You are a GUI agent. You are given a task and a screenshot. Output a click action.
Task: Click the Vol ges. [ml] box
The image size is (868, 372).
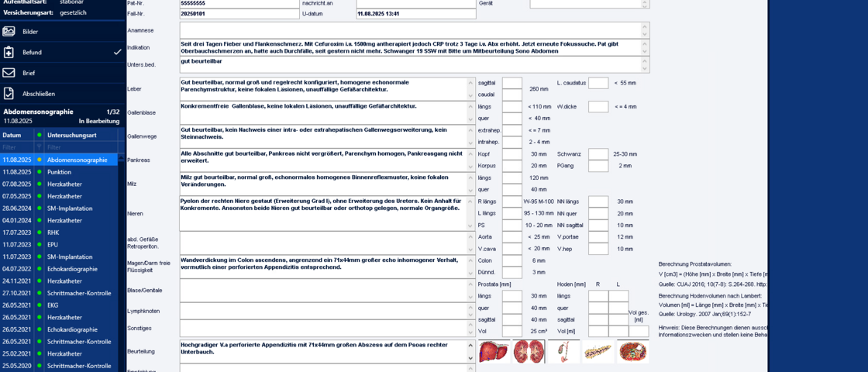click(639, 332)
